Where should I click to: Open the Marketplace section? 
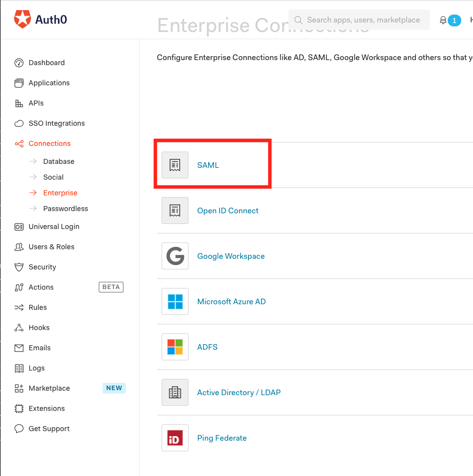[x=49, y=388]
